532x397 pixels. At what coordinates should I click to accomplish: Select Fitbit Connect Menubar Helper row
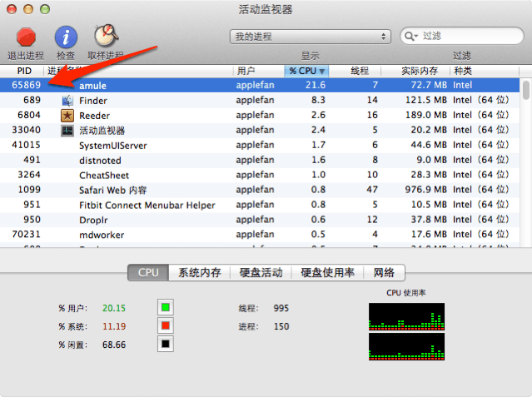[x=260, y=205]
